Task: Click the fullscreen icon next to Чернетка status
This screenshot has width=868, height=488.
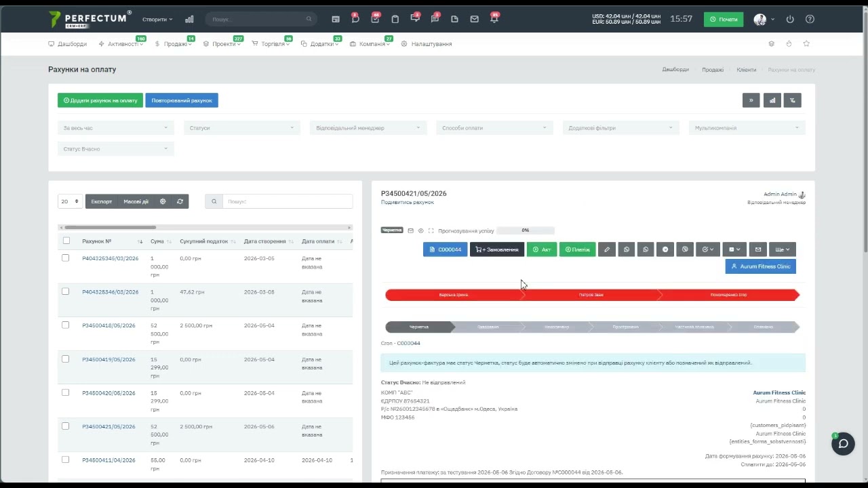Action: (431, 230)
